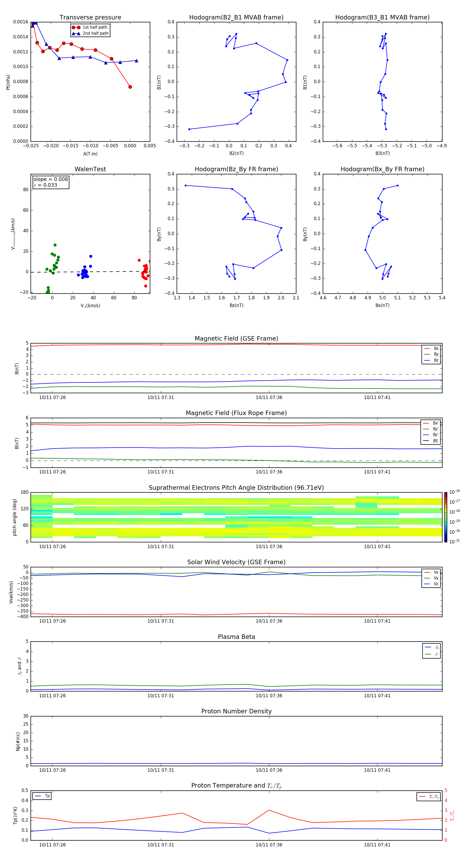473x868 pixels.
Task: Click the '10^-31' colorbar tick label
Action: coord(455,542)
